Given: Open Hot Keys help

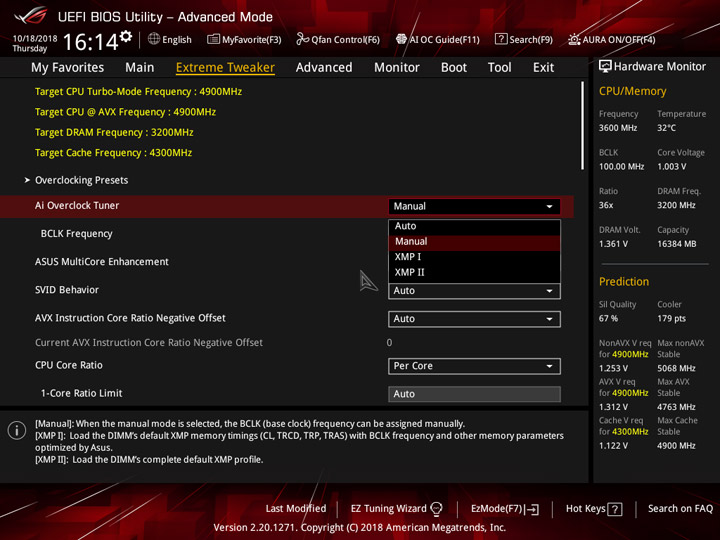Looking at the screenshot, I should [x=594, y=509].
